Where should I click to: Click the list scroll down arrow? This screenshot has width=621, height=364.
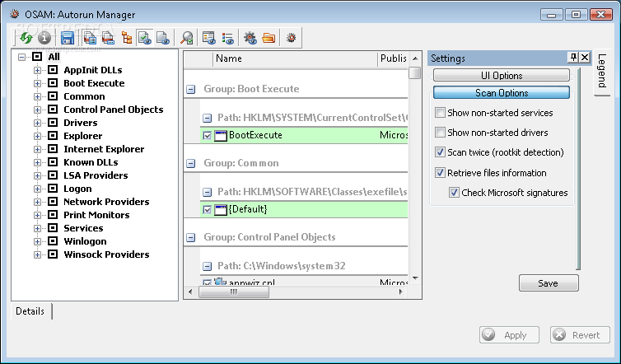pos(415,278)
